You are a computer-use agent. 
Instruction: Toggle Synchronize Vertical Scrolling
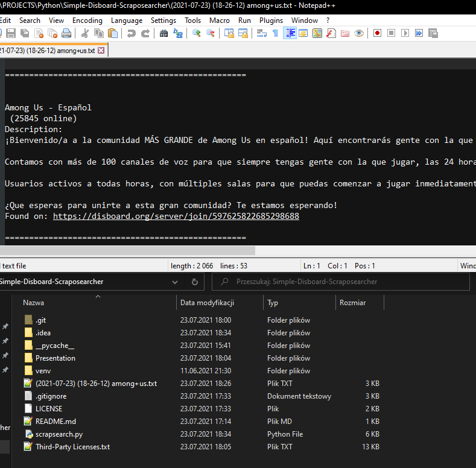coord(229,33)
